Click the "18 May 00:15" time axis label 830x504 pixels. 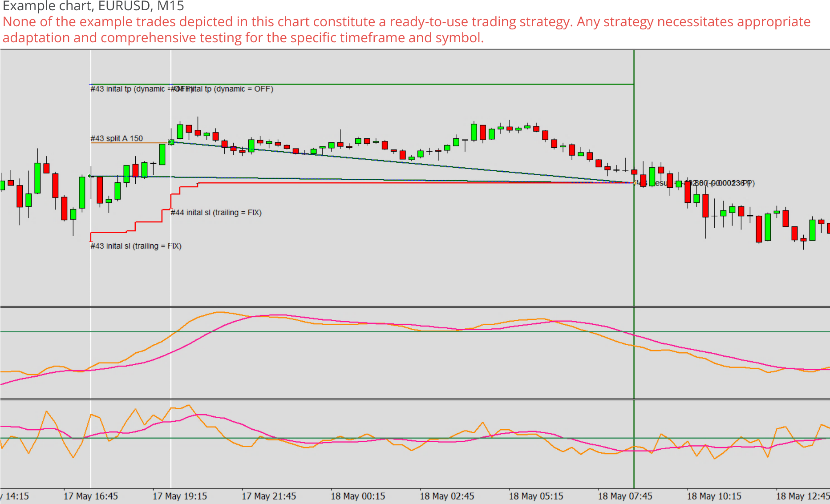coord(358,496)
